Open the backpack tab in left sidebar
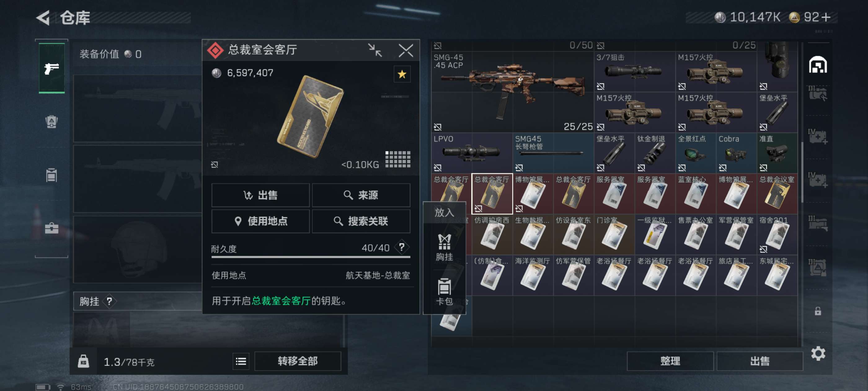This screenshot has height=391, width=868. click(51, 121)
